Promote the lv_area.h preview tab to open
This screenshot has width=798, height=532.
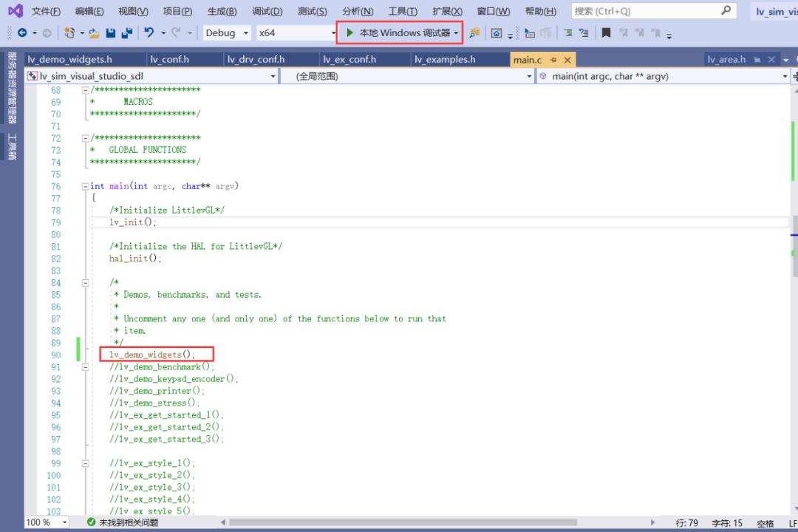757,60
